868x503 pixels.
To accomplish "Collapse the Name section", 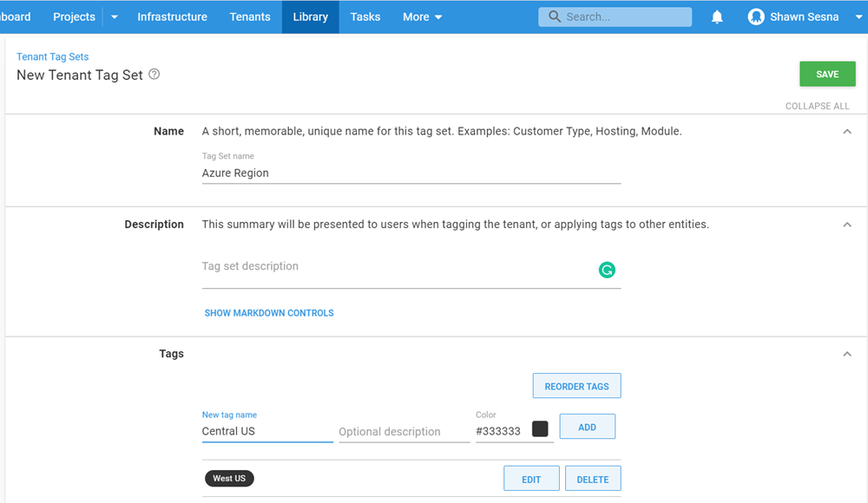I will point(847,132).
